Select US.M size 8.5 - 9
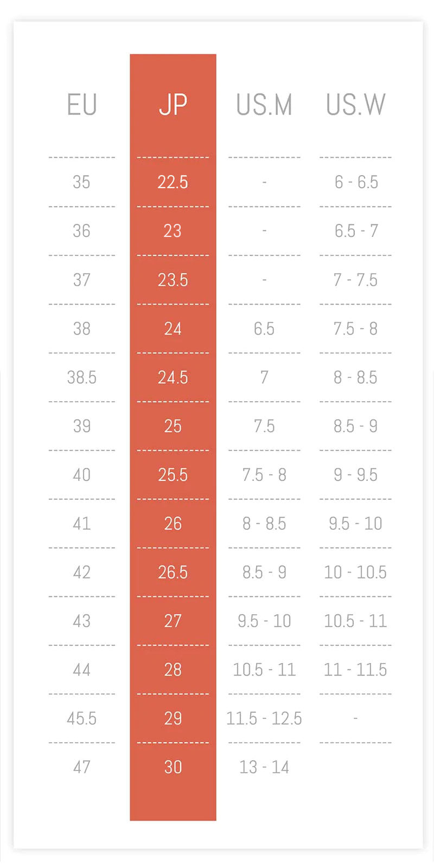The width and height of the screenshot is (434, 868). pyautogui.click(x=264, y=573)
